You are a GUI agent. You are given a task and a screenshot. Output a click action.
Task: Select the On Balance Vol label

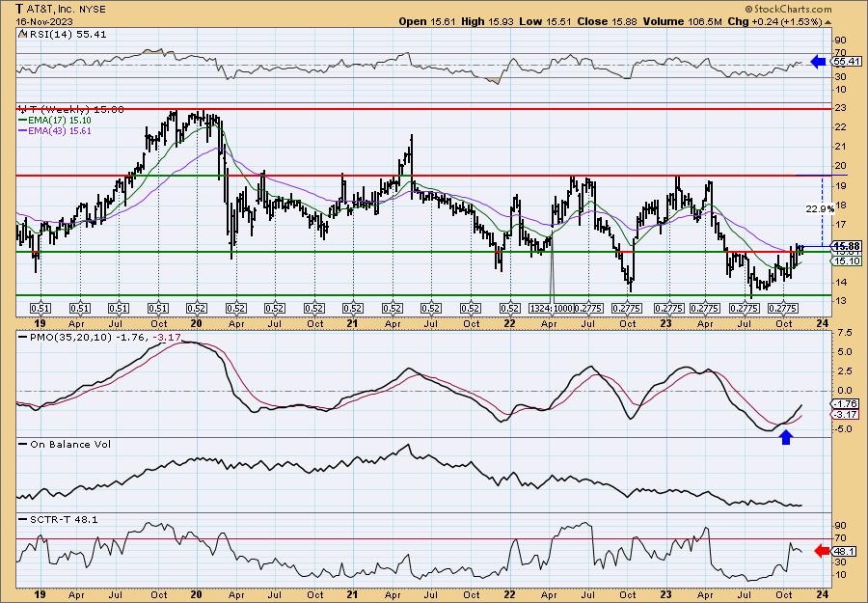69,444
